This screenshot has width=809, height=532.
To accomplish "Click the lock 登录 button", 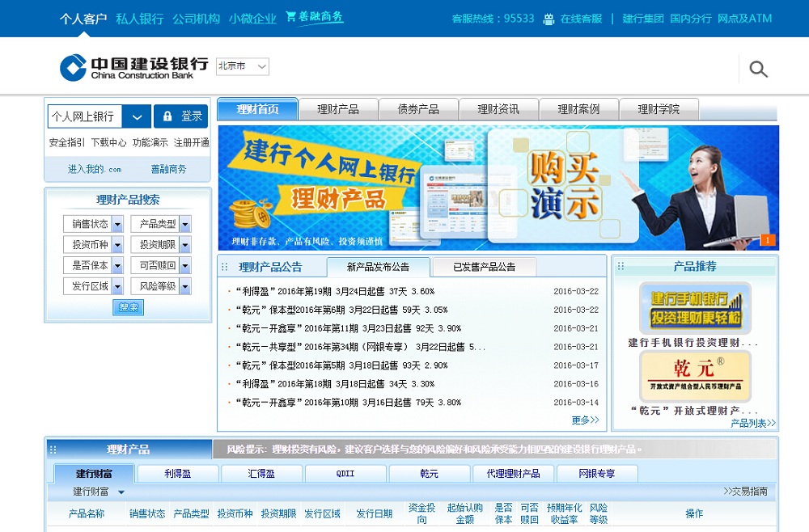I will (181, 116).
